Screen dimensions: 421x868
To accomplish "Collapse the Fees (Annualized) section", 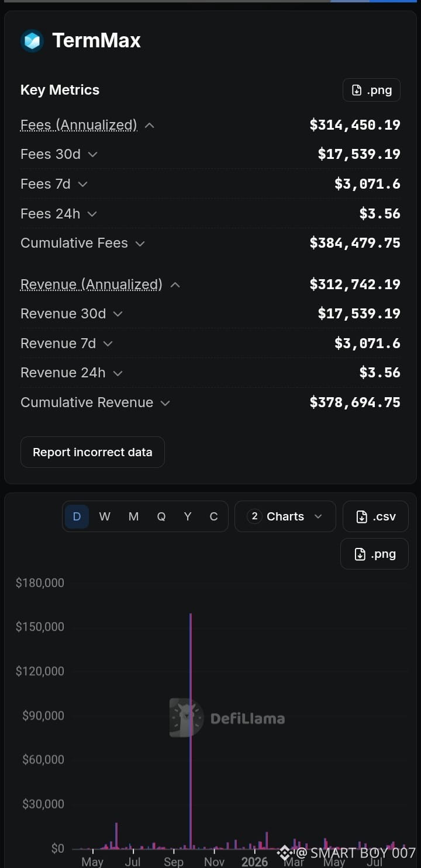I will pyautogui.click(x=149, y=125).
